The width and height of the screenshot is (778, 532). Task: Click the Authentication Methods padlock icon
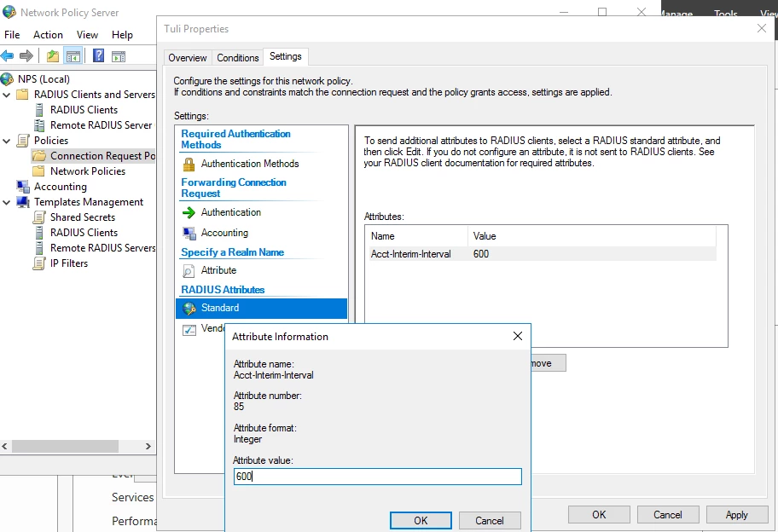point(189,164)
